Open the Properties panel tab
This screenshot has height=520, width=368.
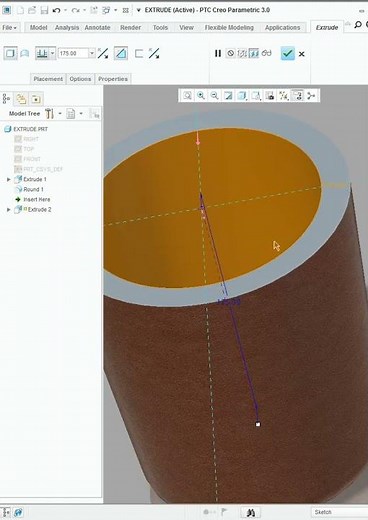coord(113,79)
